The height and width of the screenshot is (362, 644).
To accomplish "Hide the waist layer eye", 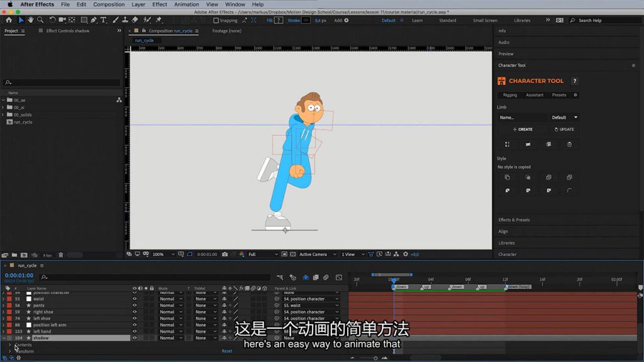I will [135, 299].
